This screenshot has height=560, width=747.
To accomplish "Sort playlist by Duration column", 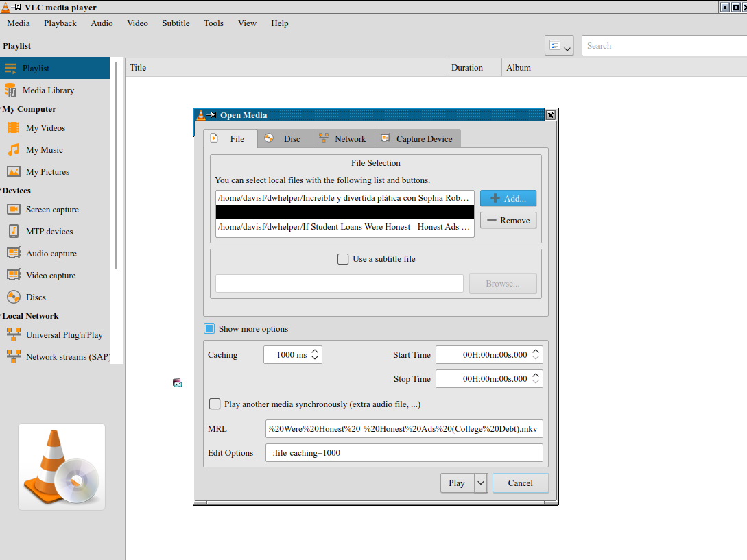I will pos(475,68).
